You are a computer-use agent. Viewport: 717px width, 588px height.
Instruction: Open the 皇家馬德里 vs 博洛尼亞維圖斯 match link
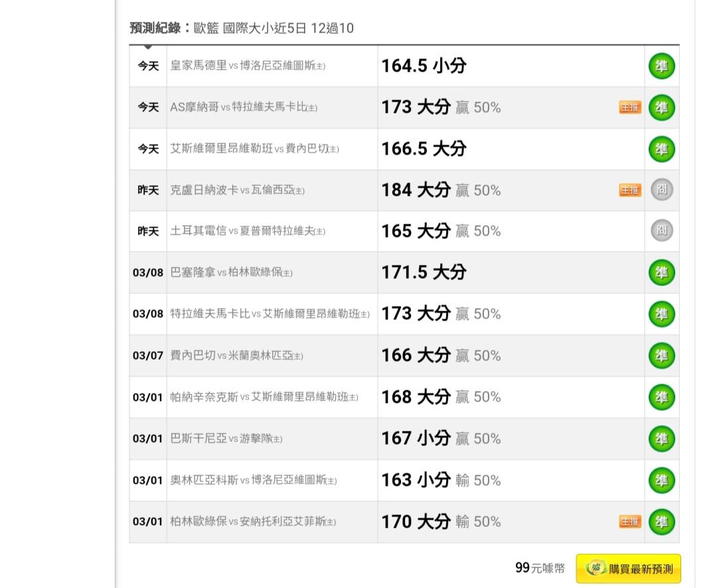point(248,66)
